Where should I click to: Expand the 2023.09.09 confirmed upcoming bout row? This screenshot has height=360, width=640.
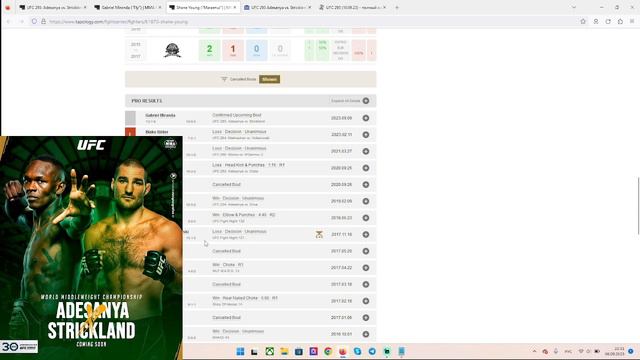pyautogui.click(x=366, y=118)
